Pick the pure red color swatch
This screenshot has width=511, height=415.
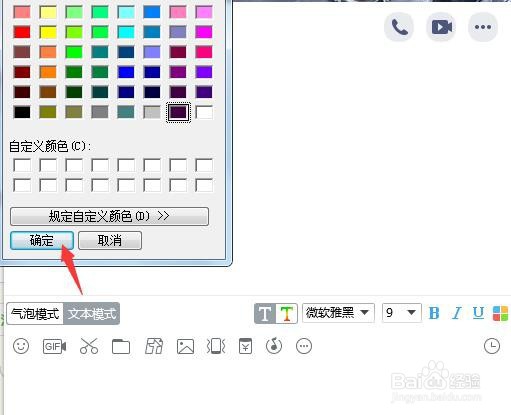22,32
